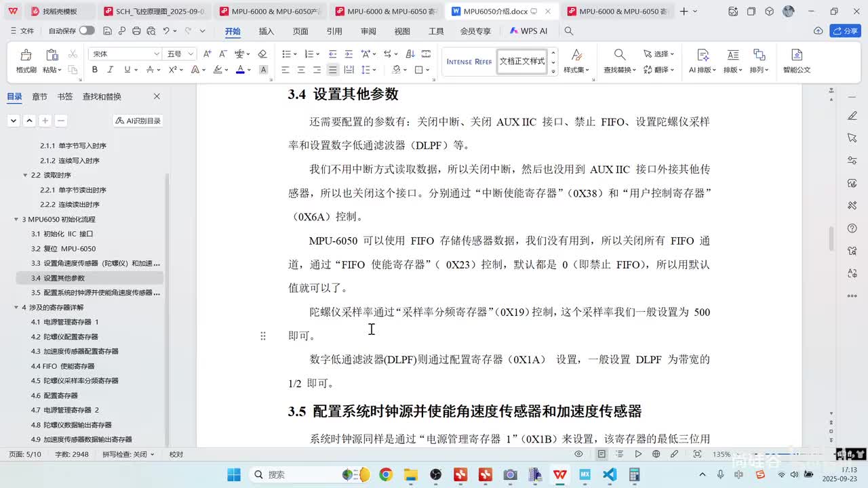Open the font color dropdown arrow
868x488 pixels.
tap(249, 70)
